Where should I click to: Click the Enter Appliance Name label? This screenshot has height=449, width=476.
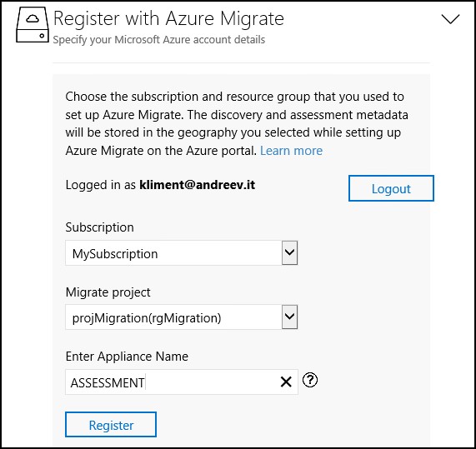[x=127, y=357]
